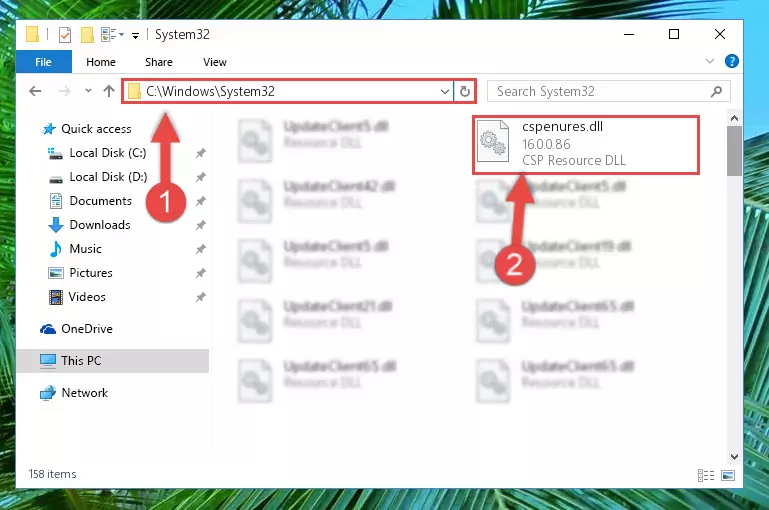The width and height of the screenshot is (769, 510).
Task: Open Downloads in navigation pane
Action: tap(100, 225)
